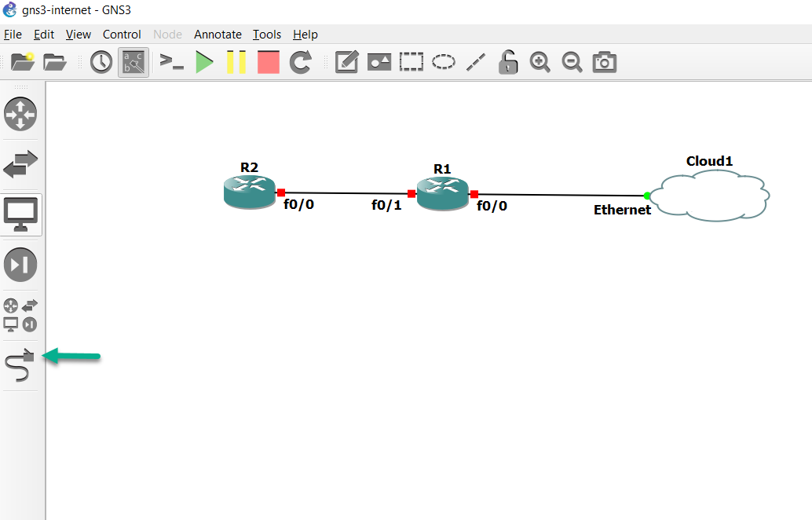Image resolution: width=812 pixels, height=520 pixels.
Task: Click the R2 label text
Action: click(x=249, y=167)
